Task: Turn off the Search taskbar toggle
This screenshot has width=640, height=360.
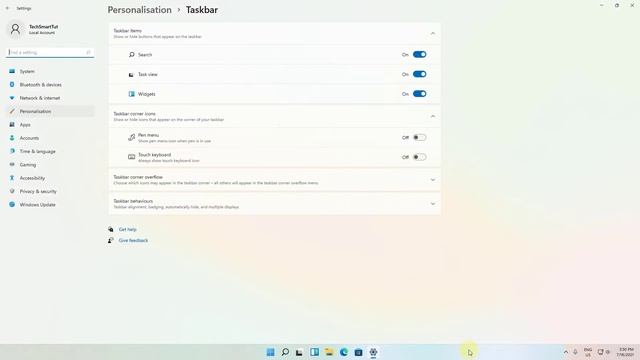Action: 419,54
